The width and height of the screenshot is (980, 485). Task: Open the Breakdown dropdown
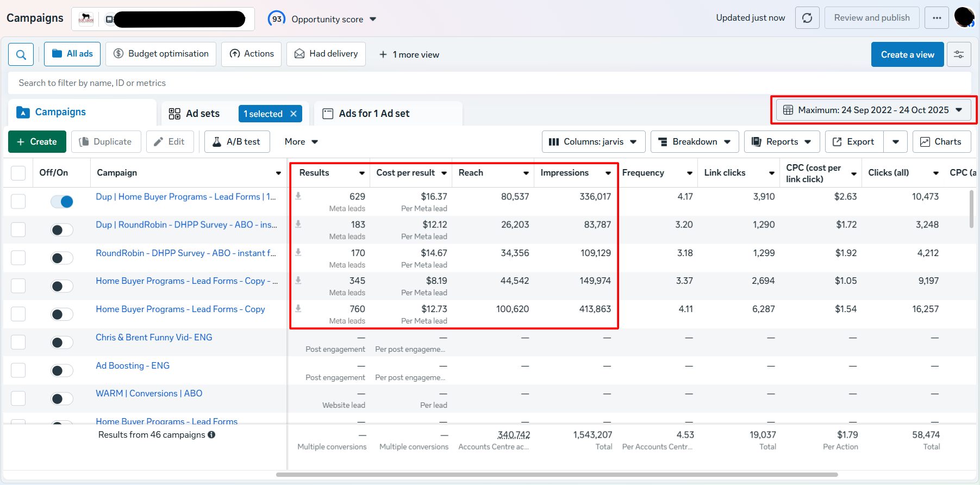[695, 141]
